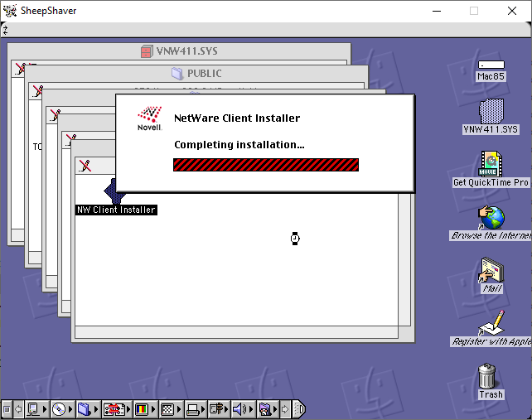Collapse the control strip using its end tab
The image size is (532, 420).
pyautogui.click(x=299, y=409)
